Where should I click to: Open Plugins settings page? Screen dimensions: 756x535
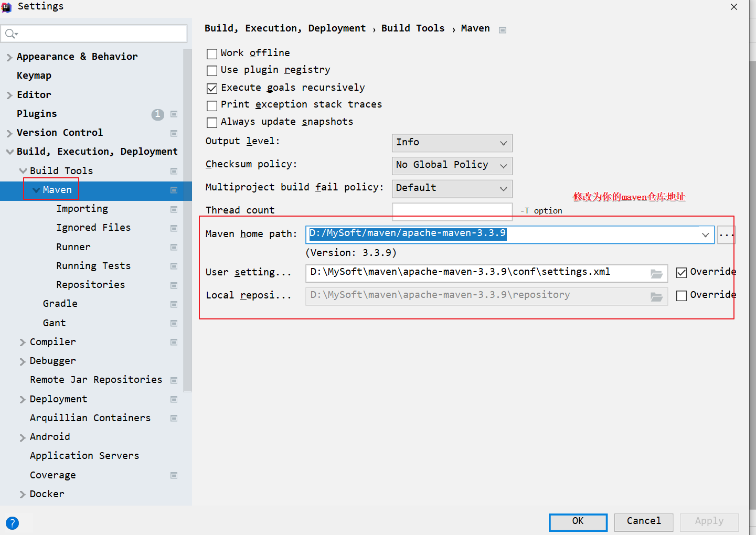[37, 114]
